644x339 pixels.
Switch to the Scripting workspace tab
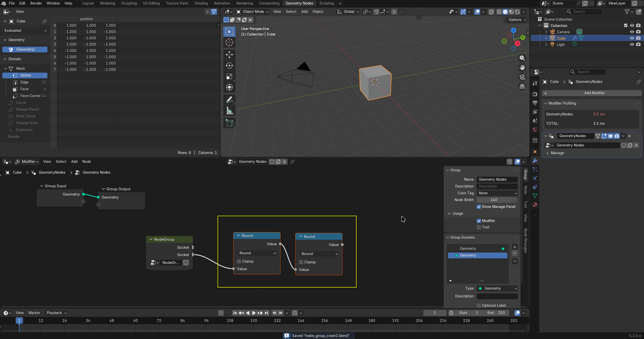pyautogui.click(x=327, y=3)
